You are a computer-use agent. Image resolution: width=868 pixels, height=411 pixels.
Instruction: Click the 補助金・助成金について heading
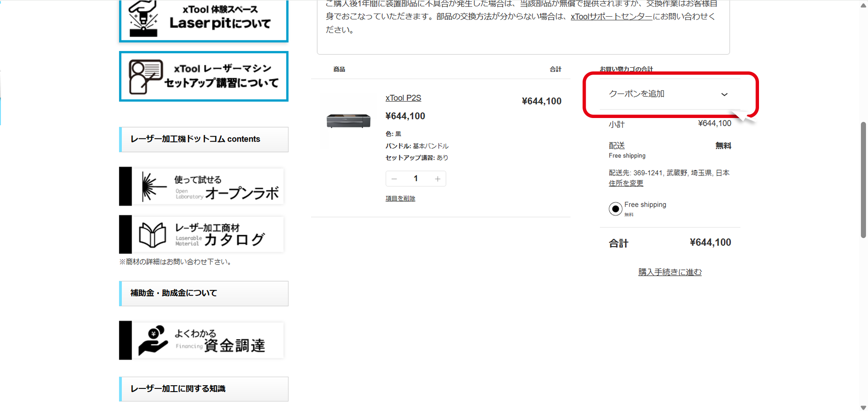pos(204,293)
